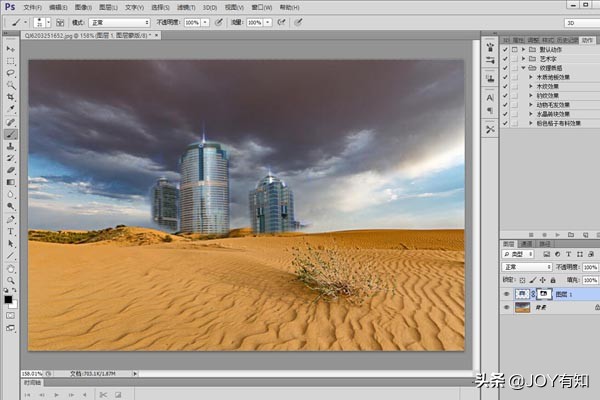Screen dimensions: 600x400
Task: Expand the 动物毛发效果 action
Action: pos(531,104)
